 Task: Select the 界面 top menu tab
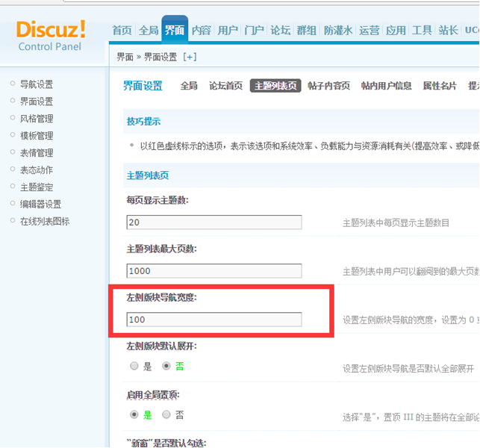pyautogui.click(x=175, y=31)
